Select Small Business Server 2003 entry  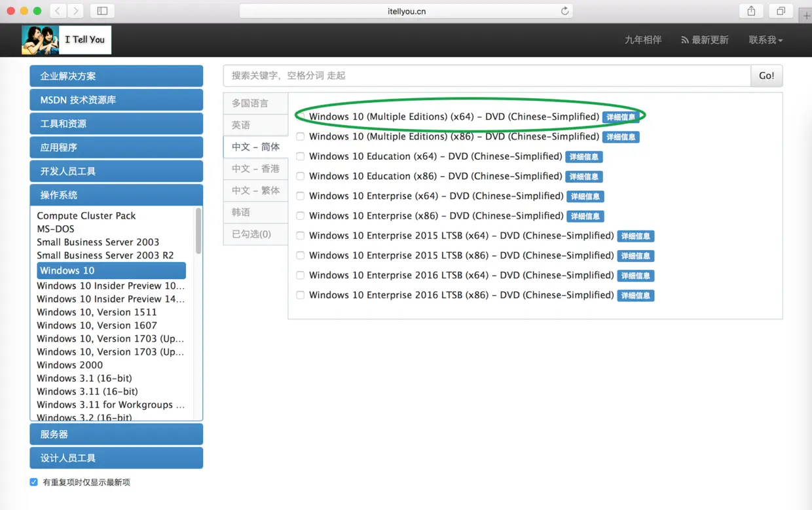coord(98,242)
